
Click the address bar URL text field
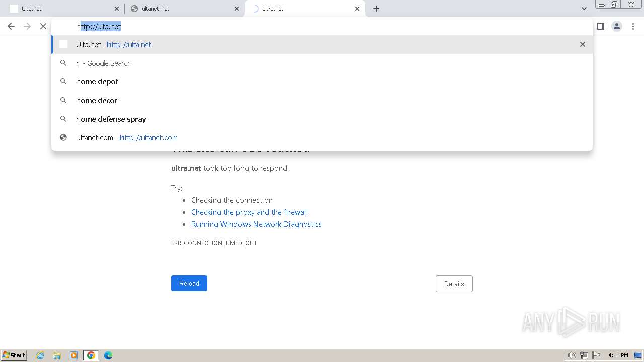322,26
